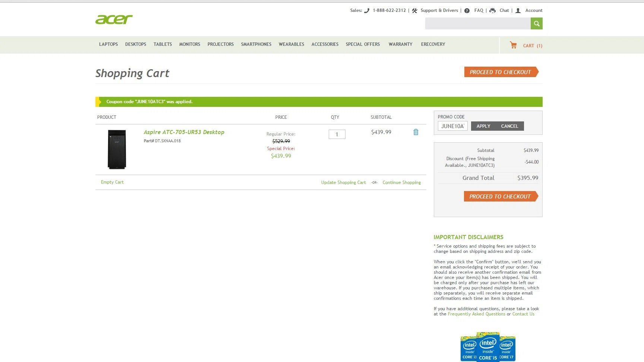Click the struck-through regular price $529.99

pos(281,141)
